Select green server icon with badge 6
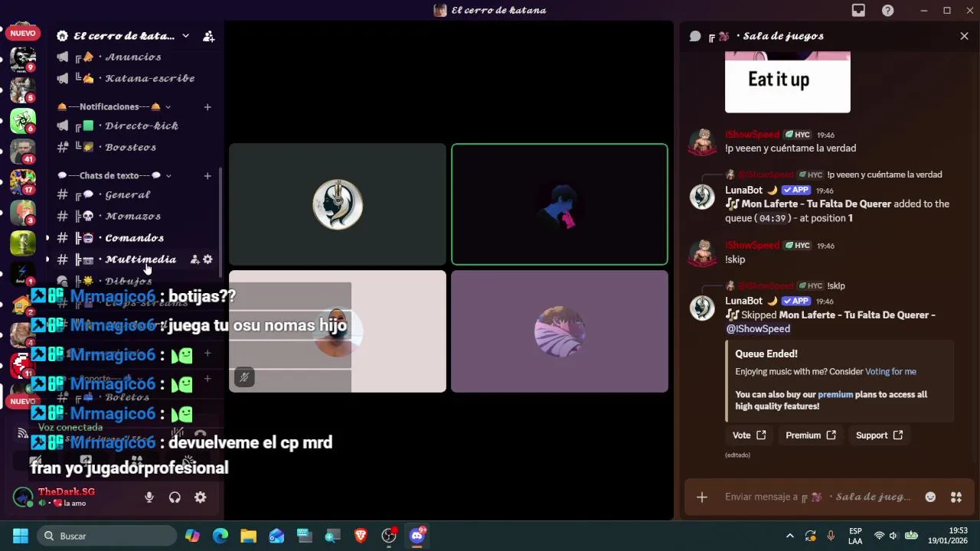Screen dimensions: 980x551 coord(22,120)
